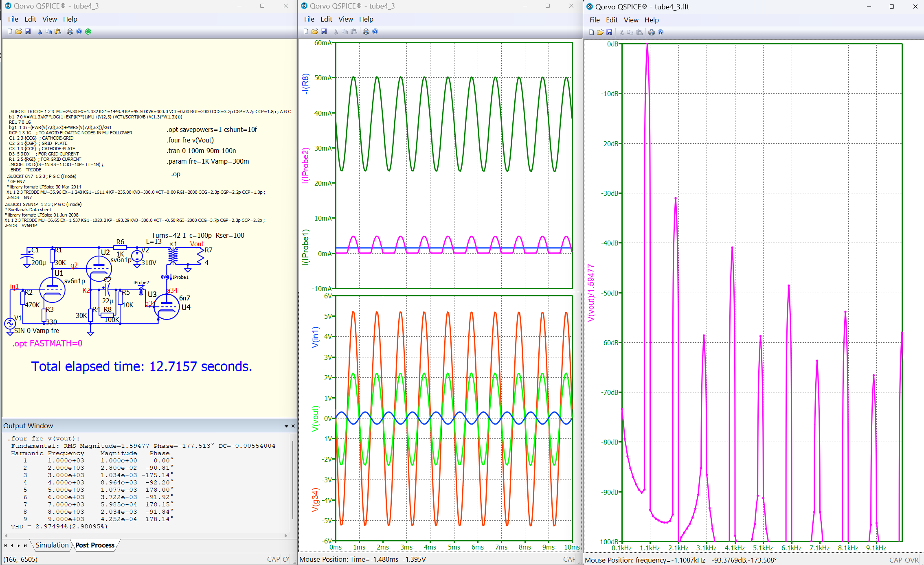Click last-tab navigation arrow in Output Window
The height and width of the screenshot is (565, 924).
click(x=25, y=545)
